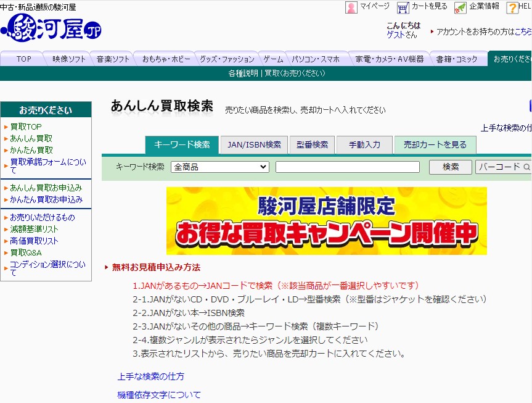This screenshot has width=532, height=403.
Task: Open あんしん買取お申込み in the sidebar
Action: pyautogui.click(x=46, y=188)
